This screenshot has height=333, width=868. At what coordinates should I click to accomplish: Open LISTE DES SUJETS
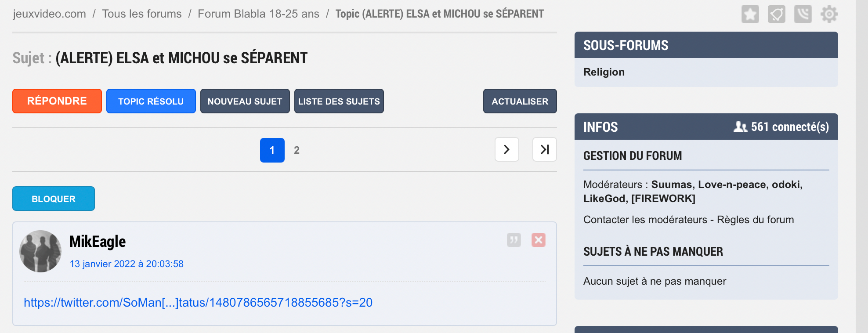coord(339,101)
